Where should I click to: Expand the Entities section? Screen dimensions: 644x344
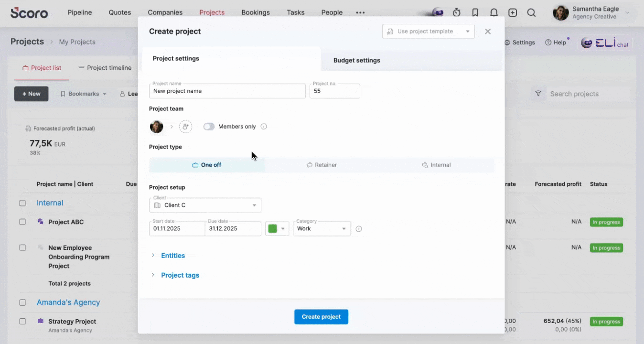point(172,256)
